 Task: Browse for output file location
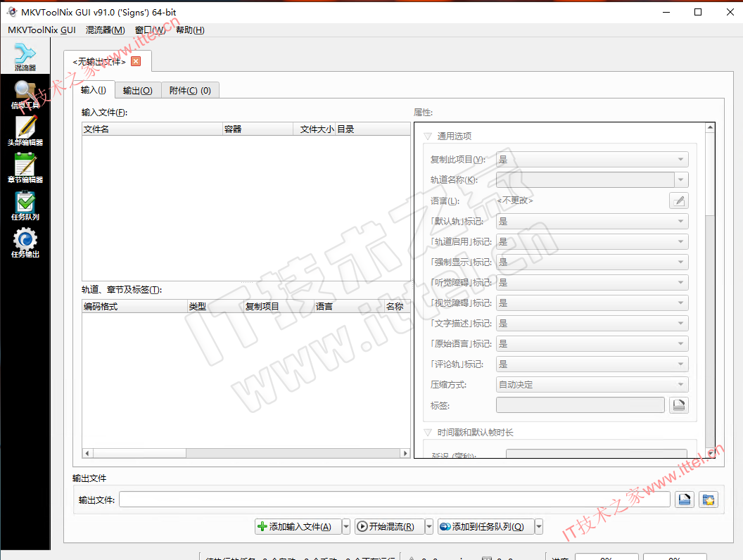[x=684, y=499]
